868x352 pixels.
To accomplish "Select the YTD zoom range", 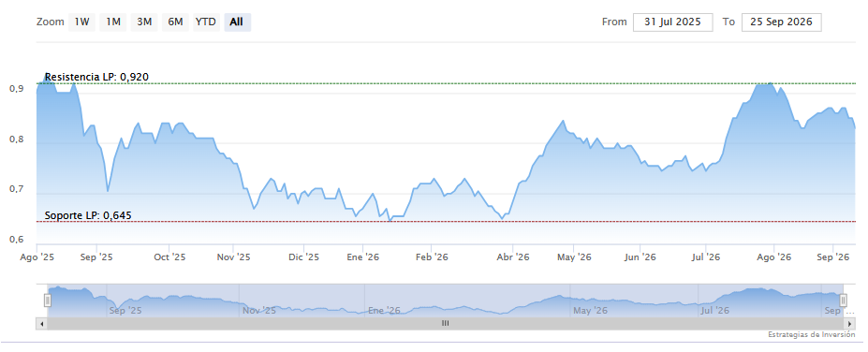I will click(x=205, y=22).
